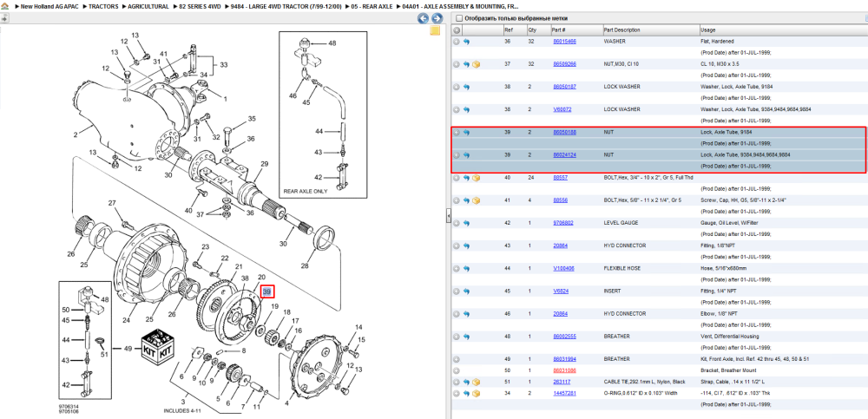Image resolution: width=868 pixels, height=419 pixels.
Task: Click the circle icon on ref 49 BREATHER kit row
Action: click(x=457, y=359)
